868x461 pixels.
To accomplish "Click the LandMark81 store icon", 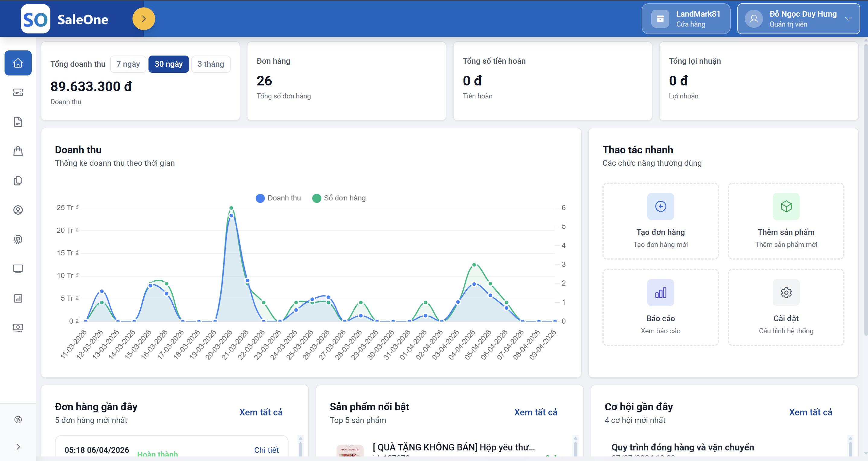I will pos(660,19).
